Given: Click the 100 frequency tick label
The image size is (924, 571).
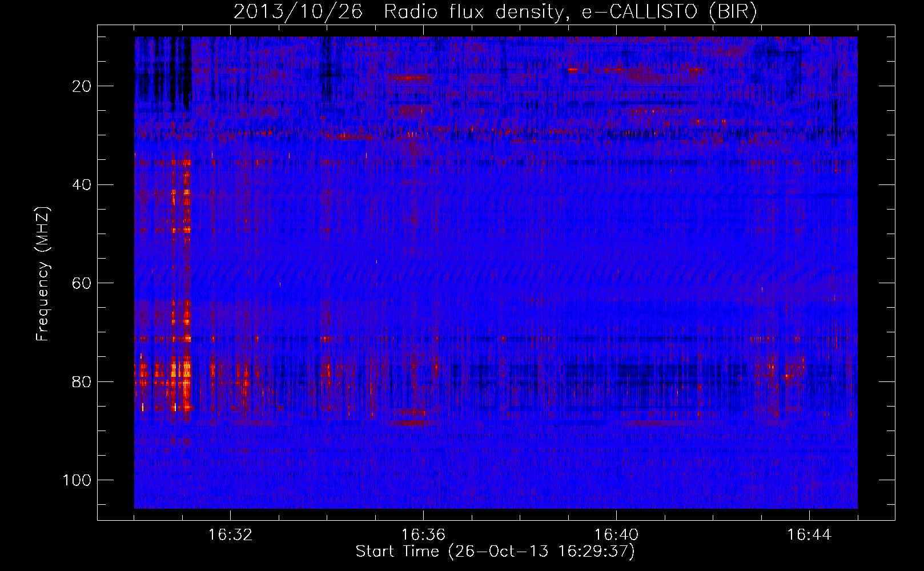Looking at the screenshot, I should click(77, 480).
